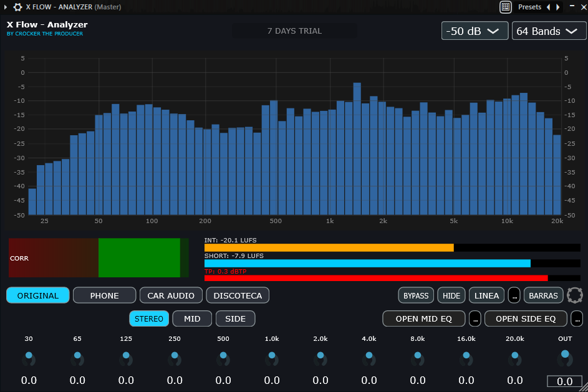This screenshot has width=588, height=392.
Task: Click the 125 Hz band knob
Action: tap(126, 358)
